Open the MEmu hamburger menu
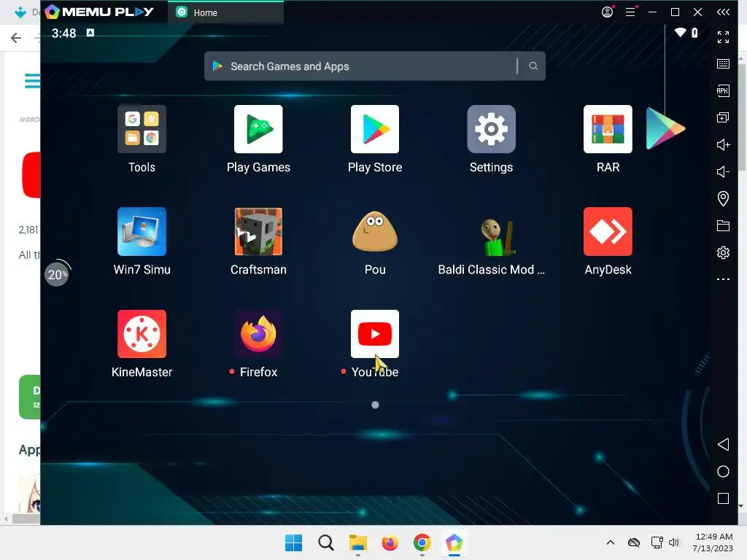This screenshot has width=747, height=560. [x=630, y=12]
